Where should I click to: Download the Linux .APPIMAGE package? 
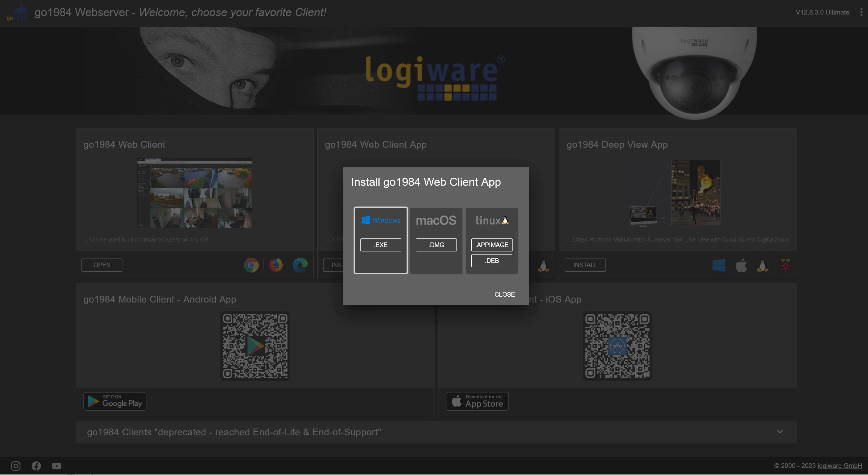[x=491, y=245]
